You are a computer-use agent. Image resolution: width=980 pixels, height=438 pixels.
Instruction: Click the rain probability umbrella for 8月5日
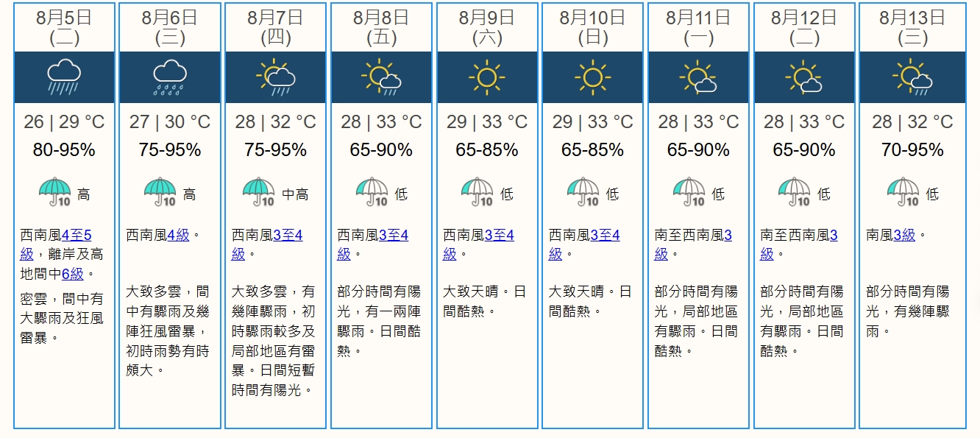pos(55,193)
